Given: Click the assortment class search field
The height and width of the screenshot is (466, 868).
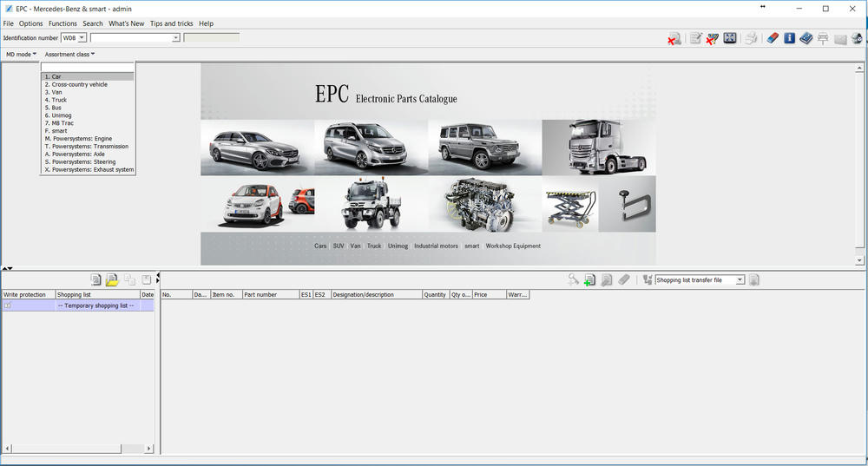Looking at the screenshot, I should 88,67.
